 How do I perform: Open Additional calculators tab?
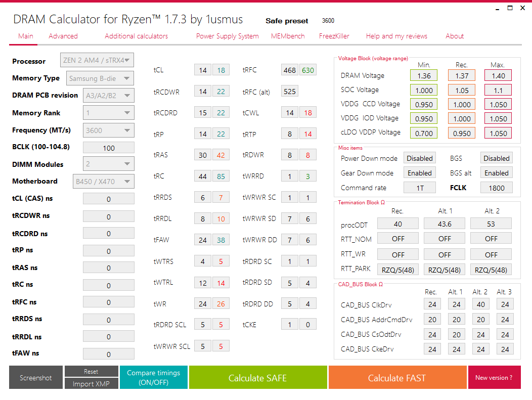[136, 36]
